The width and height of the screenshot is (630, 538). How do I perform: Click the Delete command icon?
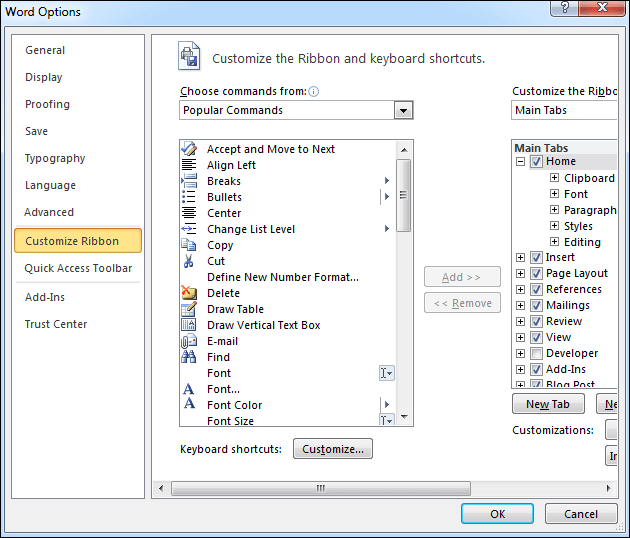click(189, 293)
